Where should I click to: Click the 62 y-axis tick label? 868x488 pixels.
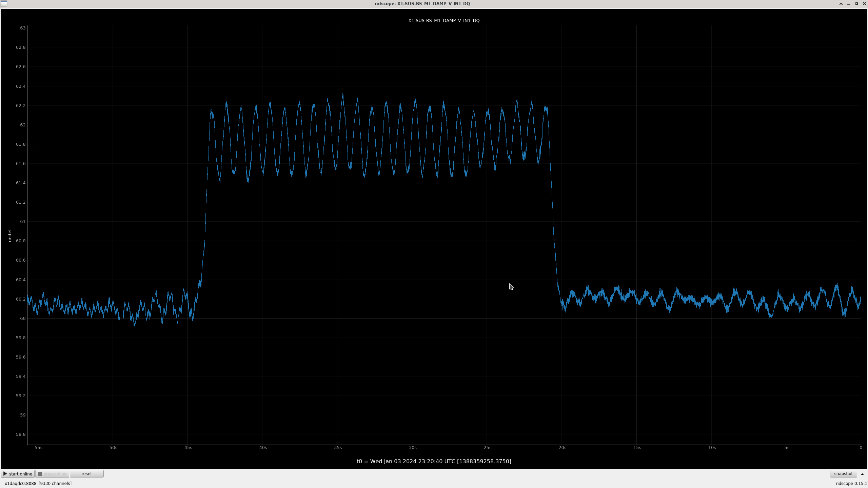23,125
